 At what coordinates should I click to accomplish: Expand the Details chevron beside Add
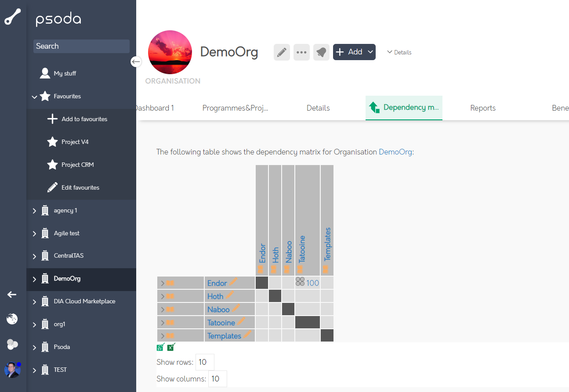pyautogui.click(x=399, y=52)
